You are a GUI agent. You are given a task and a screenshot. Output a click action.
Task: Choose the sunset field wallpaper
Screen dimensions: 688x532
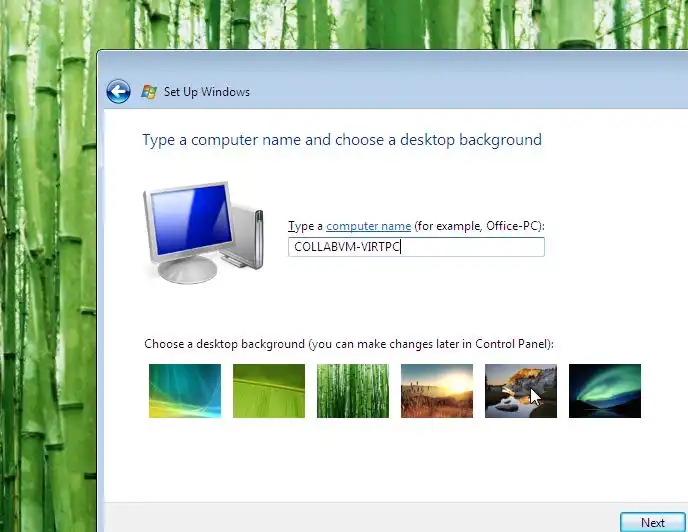click(x=437, y=391)
